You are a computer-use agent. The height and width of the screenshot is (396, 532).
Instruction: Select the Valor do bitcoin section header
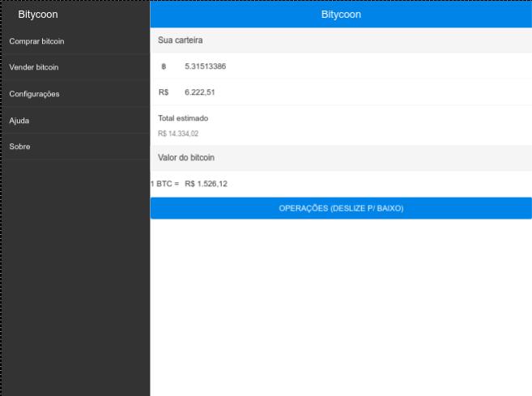[185, 158]
